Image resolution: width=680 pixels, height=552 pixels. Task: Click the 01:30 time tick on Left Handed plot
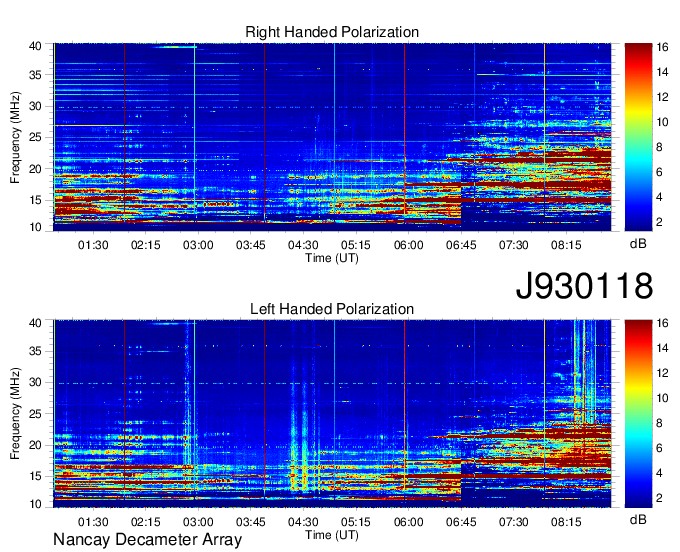(x=93, y=522)
